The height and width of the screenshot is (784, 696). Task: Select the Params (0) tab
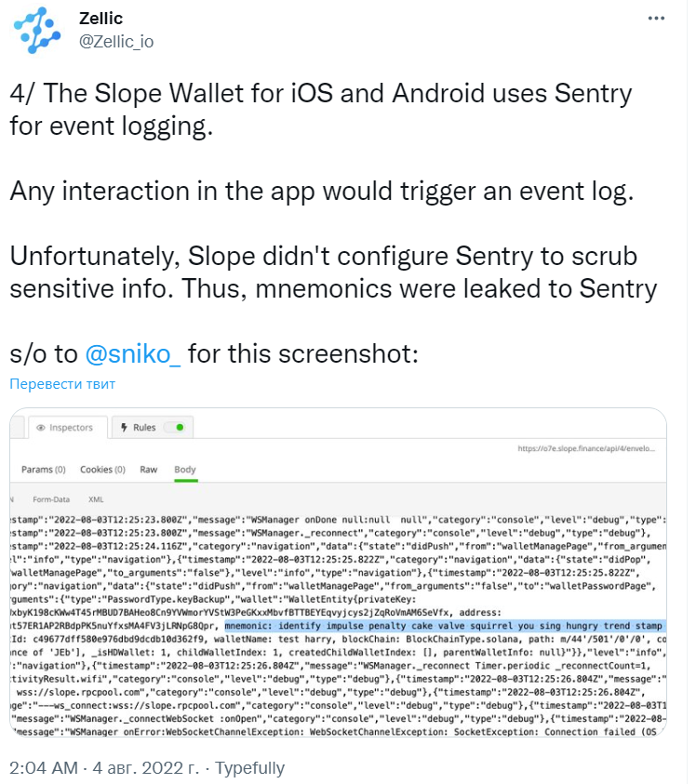point(44,470)
